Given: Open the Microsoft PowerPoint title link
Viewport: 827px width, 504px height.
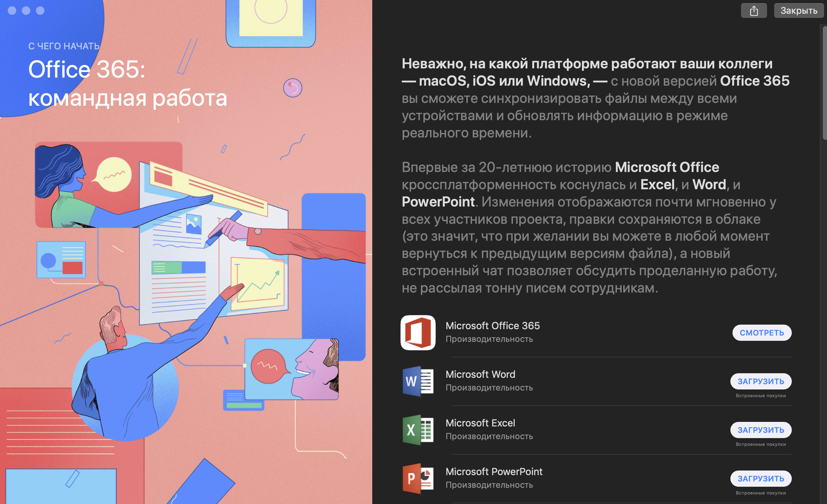Looking at the screenshot, I should (x=494, y=472).
